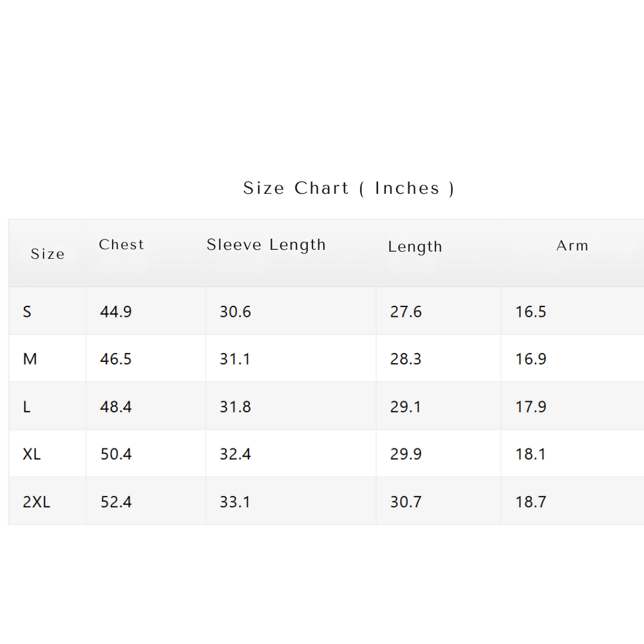
Task: Click chest value 44.9
Action: (116, 312)
